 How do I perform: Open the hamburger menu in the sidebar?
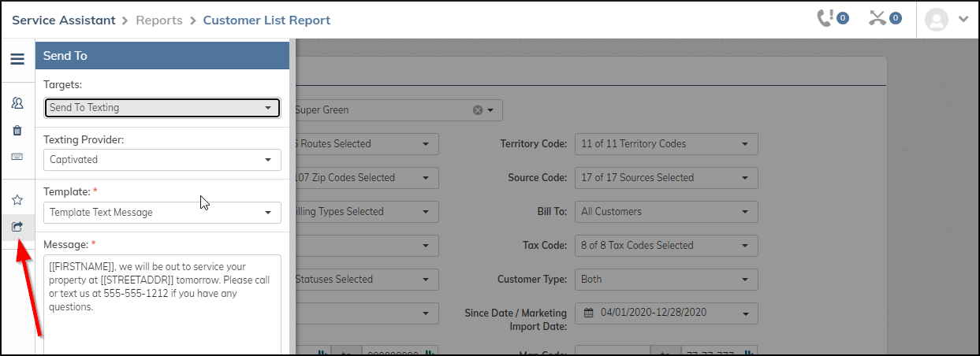tap(17, 59)
